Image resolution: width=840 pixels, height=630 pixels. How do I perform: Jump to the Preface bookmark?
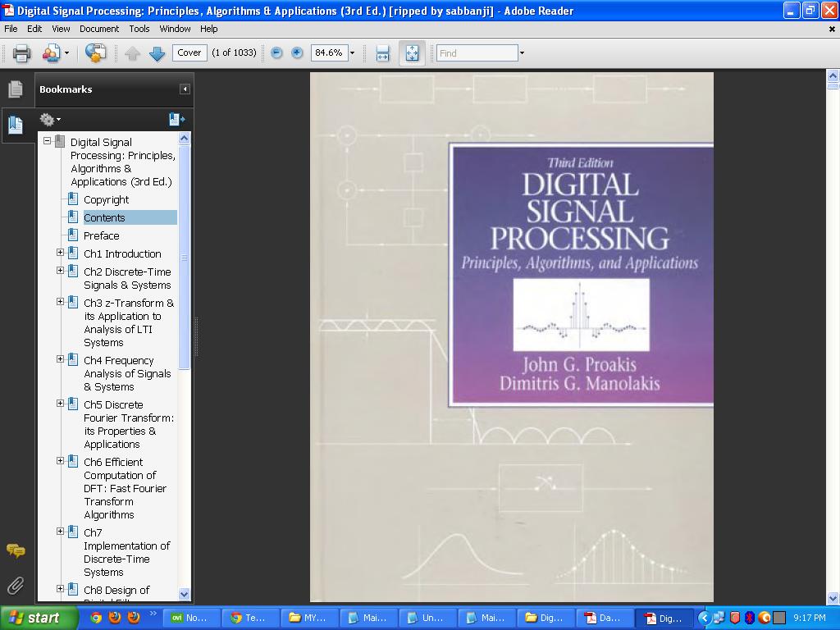[x=100, y=235]
